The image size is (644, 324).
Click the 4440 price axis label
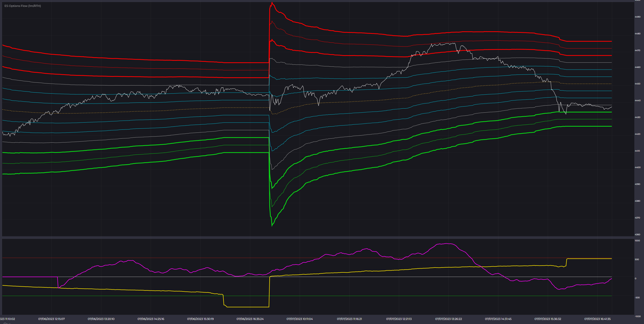coord(637,100)
